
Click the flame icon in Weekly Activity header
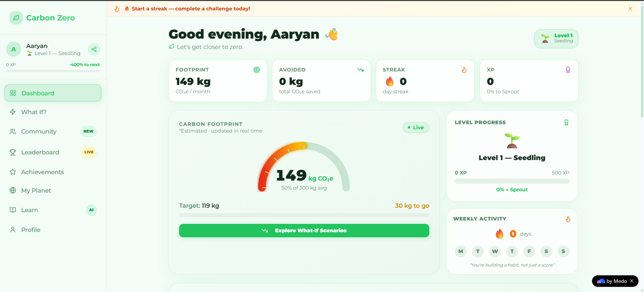pos(568,219)
